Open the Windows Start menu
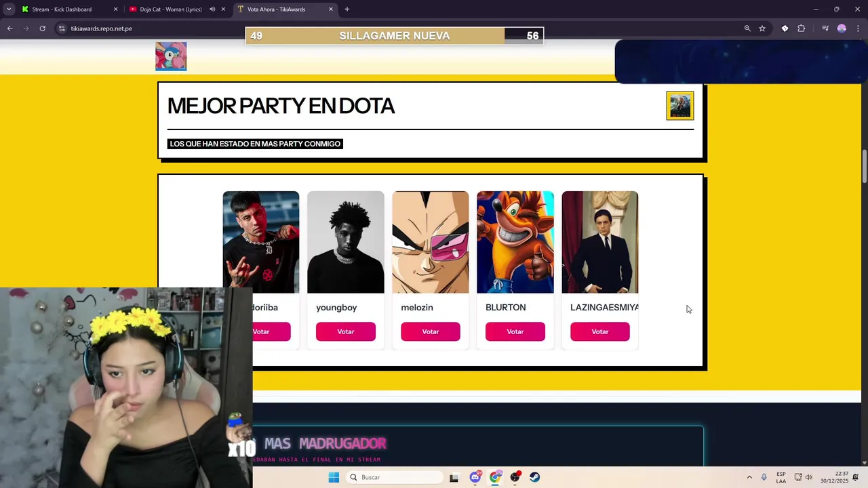Viewport: 868px width, 488px height. click(334, 477)
